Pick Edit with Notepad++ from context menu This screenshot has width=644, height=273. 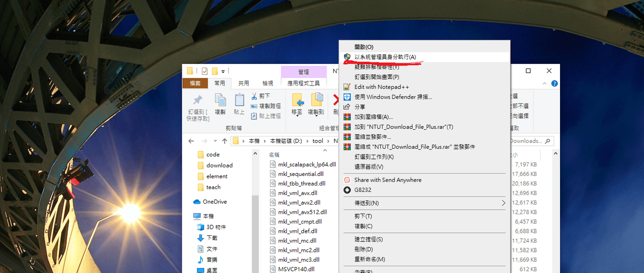point(425,87)
